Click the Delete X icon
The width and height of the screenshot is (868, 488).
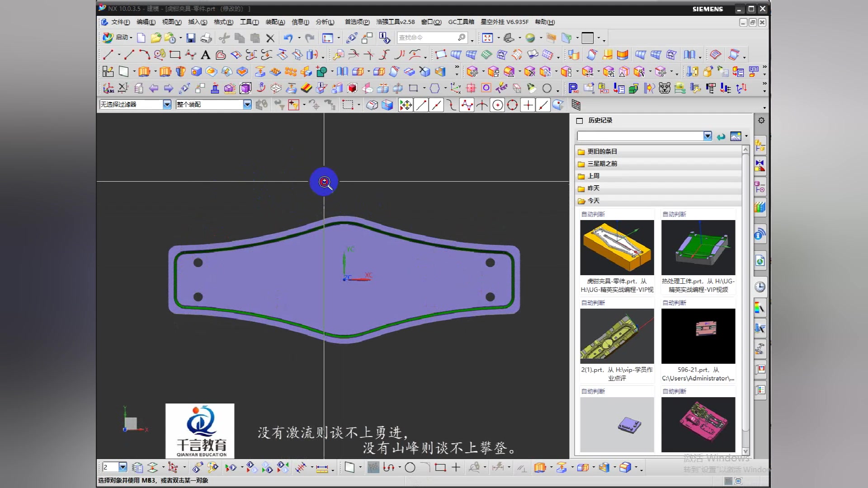[270, 38]
